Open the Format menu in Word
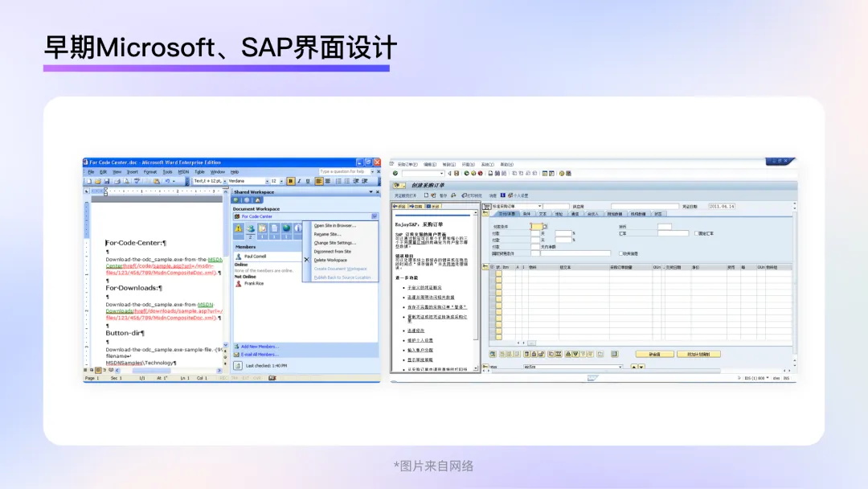The height and width of the screenshot is (489, 868). pyautogui.click(x=150, y=171)
